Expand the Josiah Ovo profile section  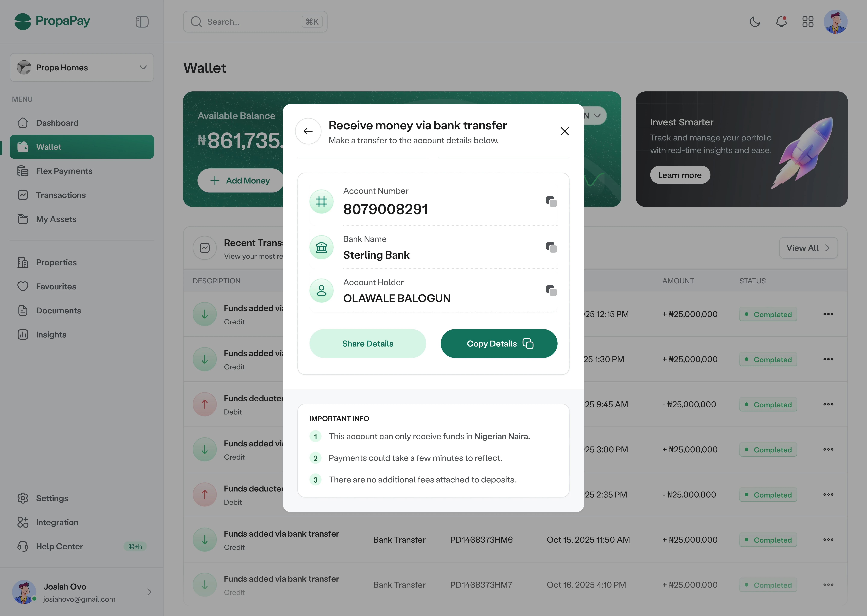(149, 592)
